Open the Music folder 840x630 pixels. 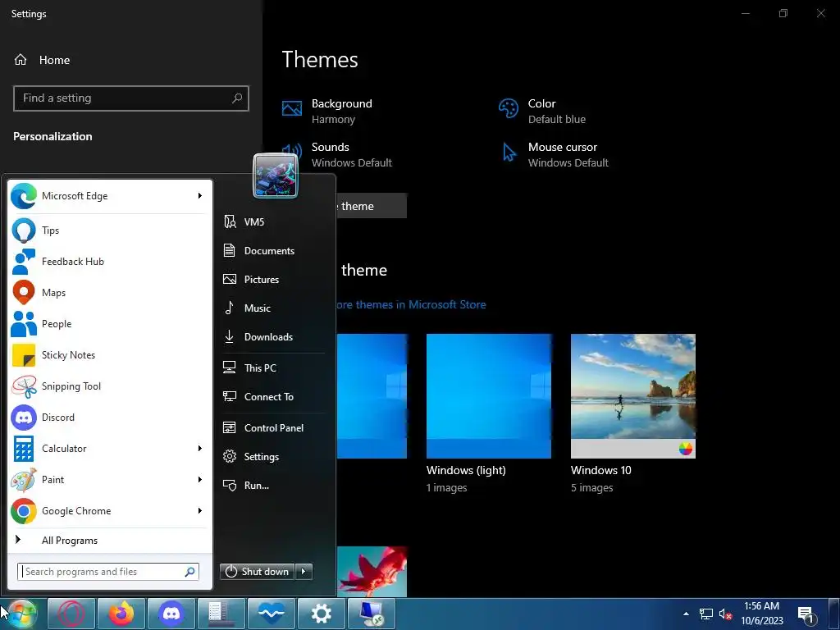click(x=272, y=308)
